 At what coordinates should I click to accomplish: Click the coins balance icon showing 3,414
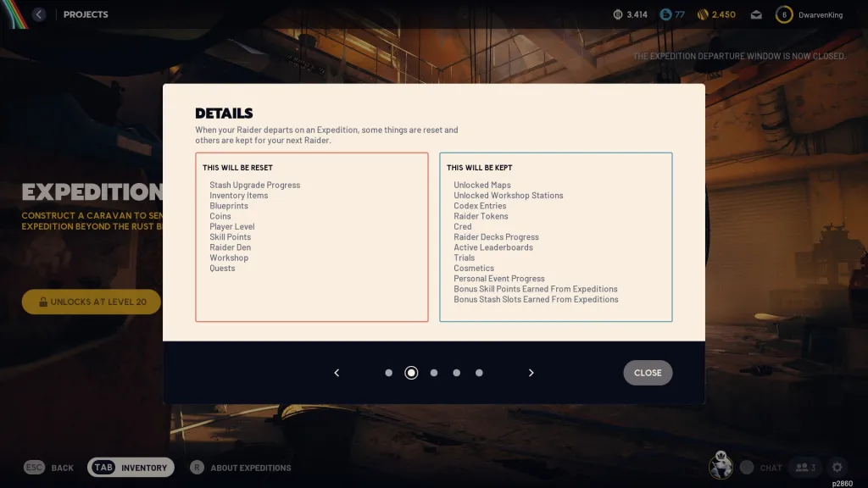[618, 15]
